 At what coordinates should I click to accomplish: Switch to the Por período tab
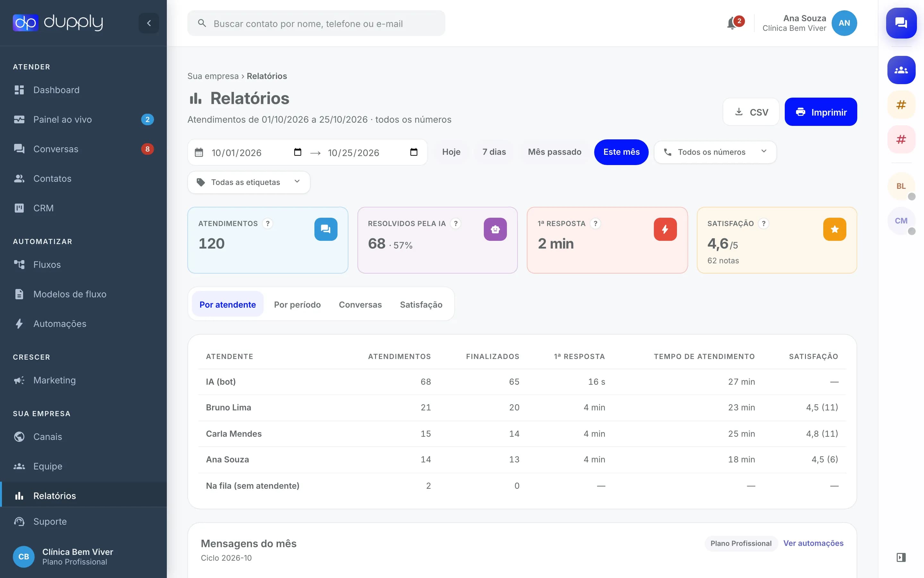[297, 305]
